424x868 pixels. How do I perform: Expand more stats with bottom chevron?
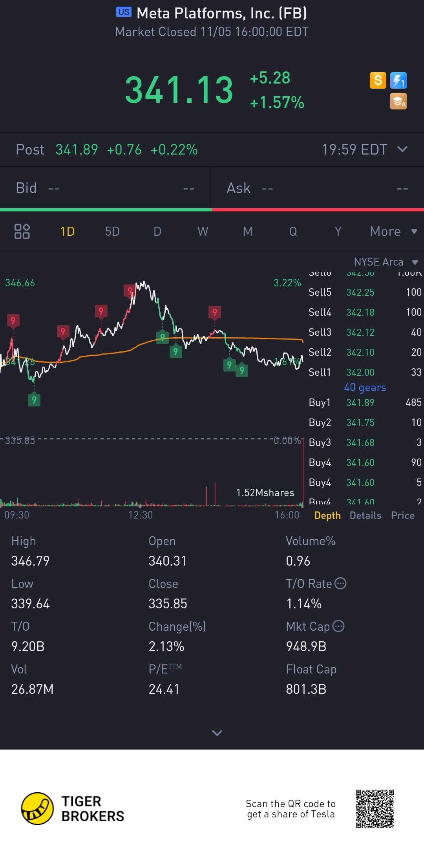click(x=217, y=733)
